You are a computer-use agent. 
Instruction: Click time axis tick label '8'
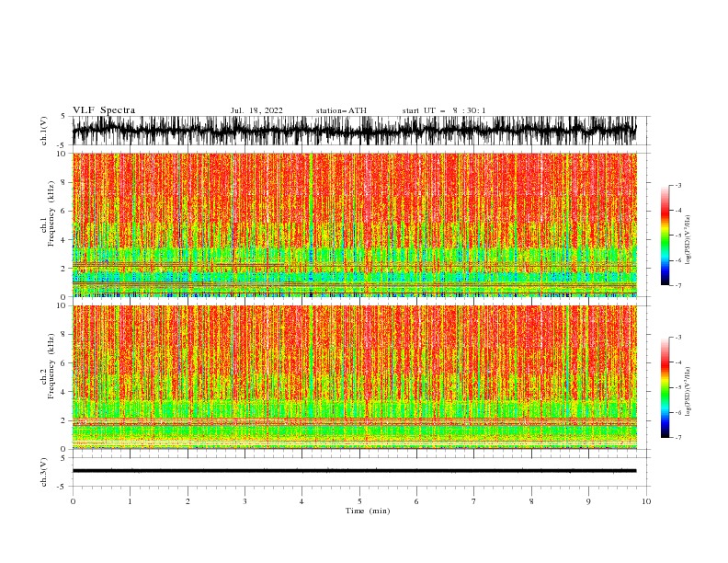[x=531, y=501]
